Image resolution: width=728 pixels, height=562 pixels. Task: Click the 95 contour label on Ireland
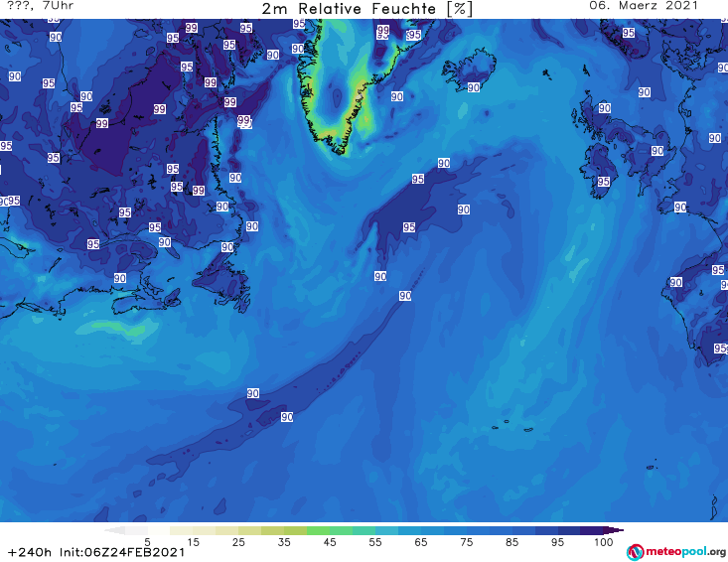(x=603, y=182)
